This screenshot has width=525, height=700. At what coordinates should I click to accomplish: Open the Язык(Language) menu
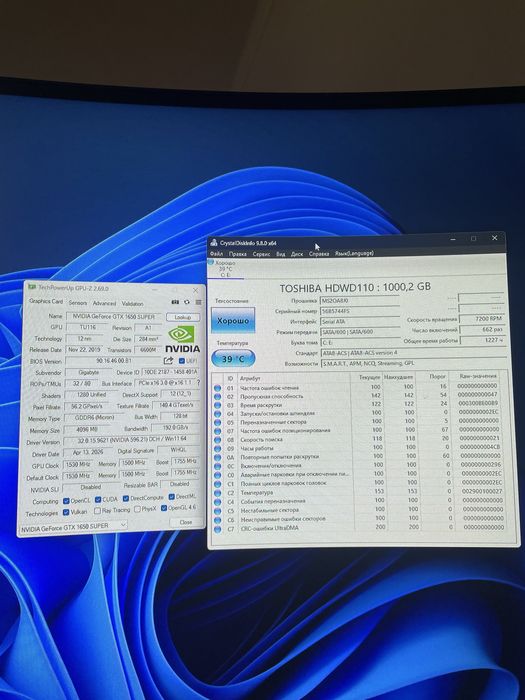(354, 253)
